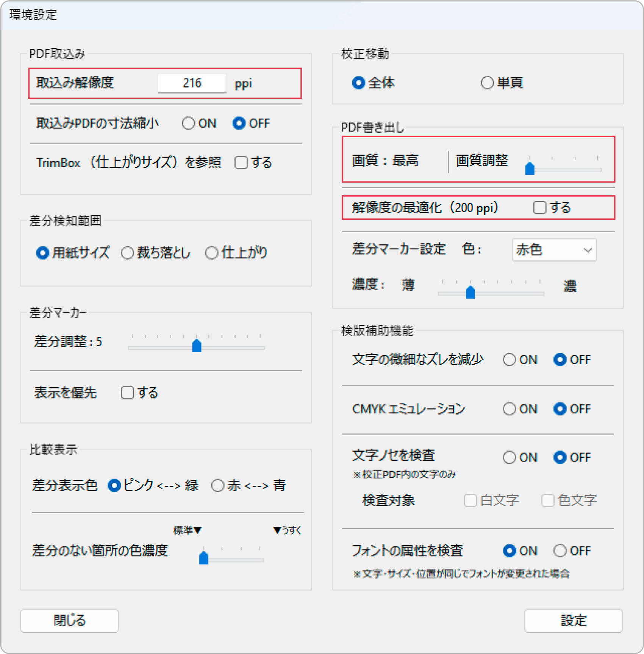Click the 閉じる button

point(69,620)
